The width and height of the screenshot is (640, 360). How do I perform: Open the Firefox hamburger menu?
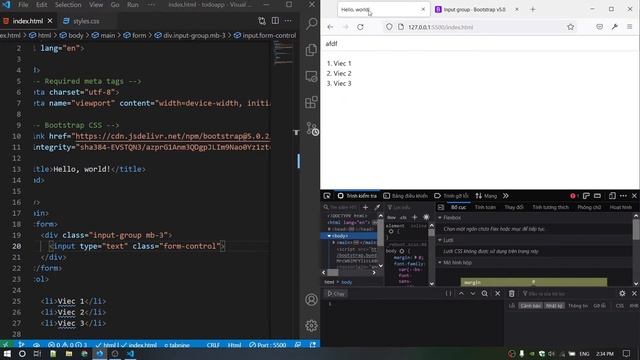click(x=629, y=27)
